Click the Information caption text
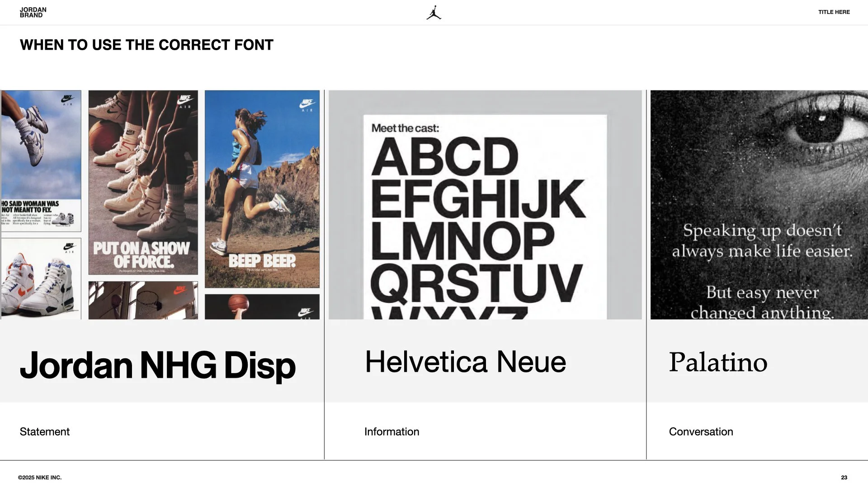Screen dimensions: 868x488 [392, 432]
